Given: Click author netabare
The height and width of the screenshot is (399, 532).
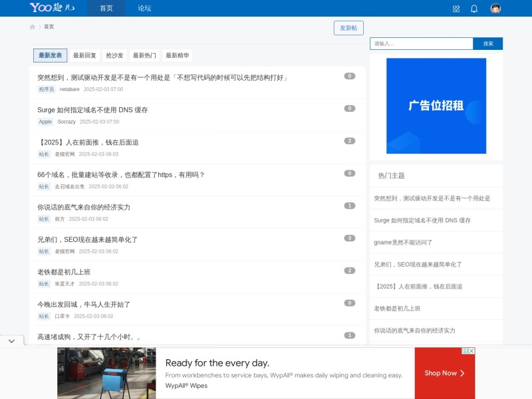Looking at the screenshot, I should (70, 89).
